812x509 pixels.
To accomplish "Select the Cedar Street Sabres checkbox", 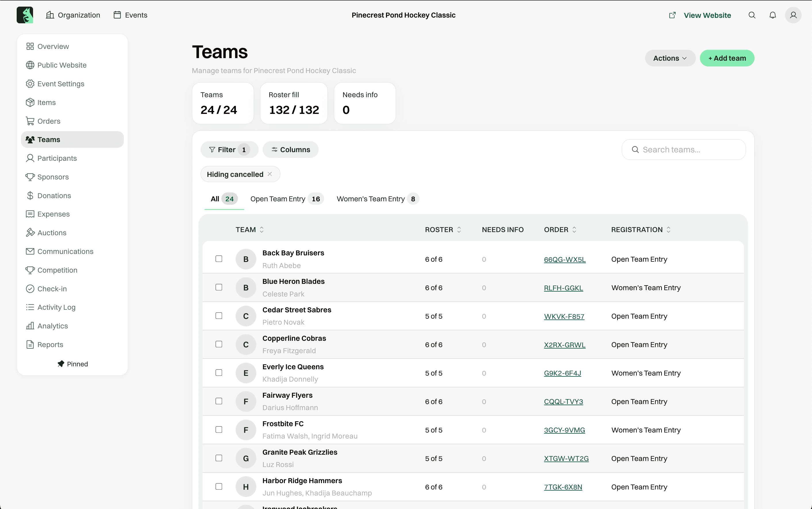I will [219, 316].
